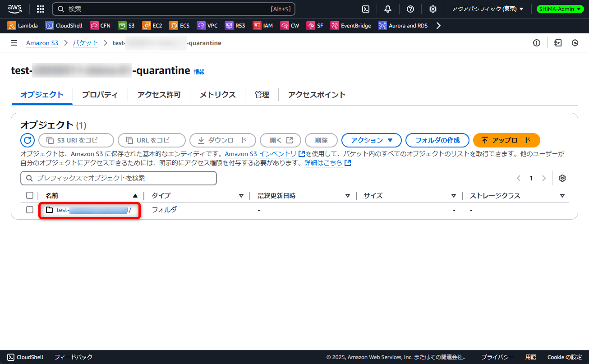Screen dimensions: 589x364
Task: Click フォルダの作成 button
Action: coord(437,140)
